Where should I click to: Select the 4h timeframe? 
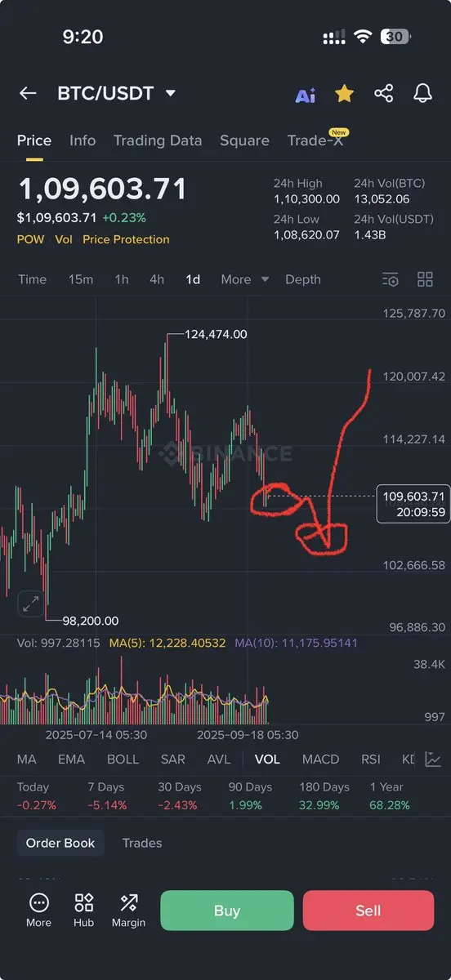pos(157,279)
